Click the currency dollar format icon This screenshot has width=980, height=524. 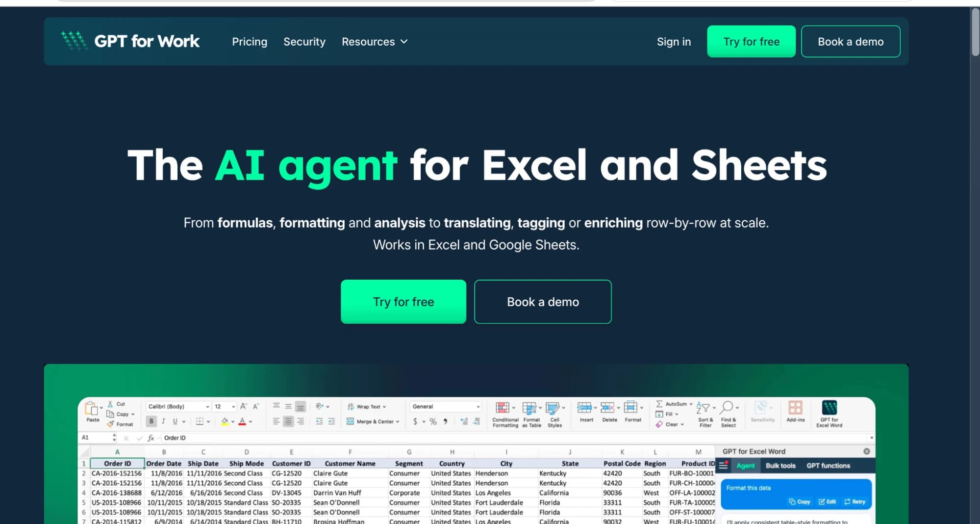tap(415, 421)
